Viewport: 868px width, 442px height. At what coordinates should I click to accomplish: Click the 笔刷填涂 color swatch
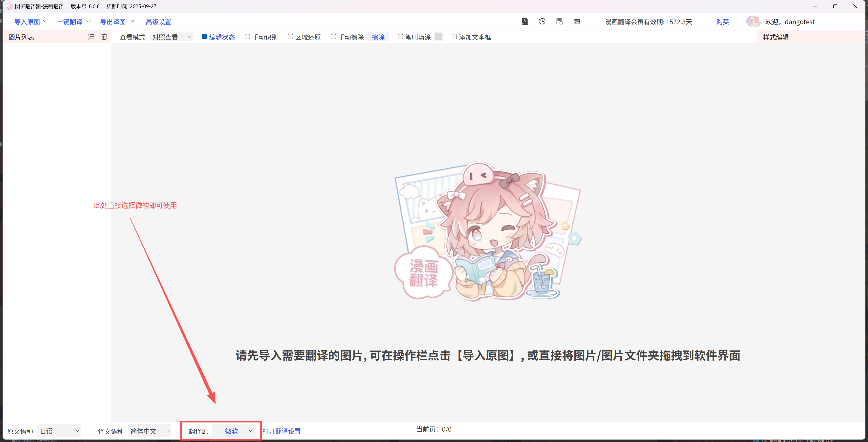(x=438, y=37)
